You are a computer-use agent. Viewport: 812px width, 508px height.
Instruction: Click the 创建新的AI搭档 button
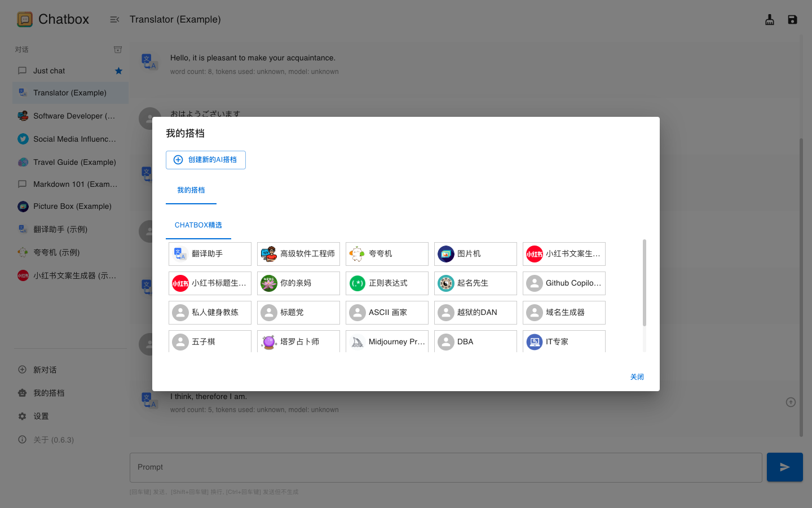[x=205, y=160]
